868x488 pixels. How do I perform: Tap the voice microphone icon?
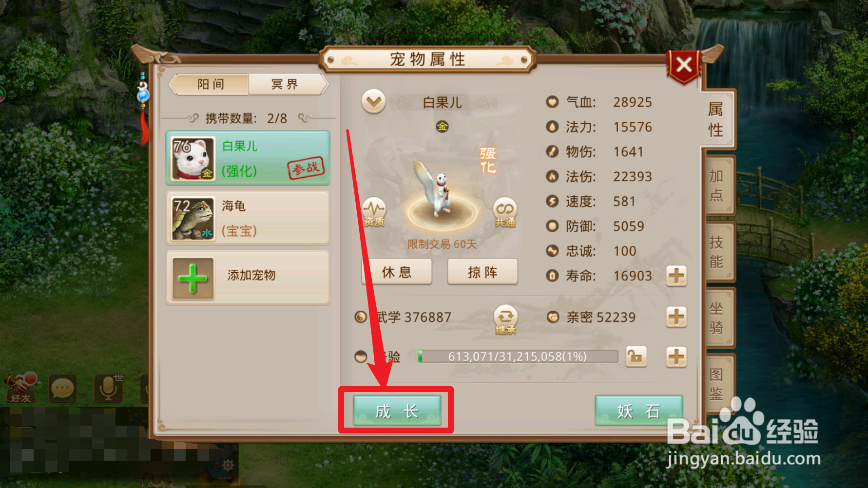click(x=108, y=389)
